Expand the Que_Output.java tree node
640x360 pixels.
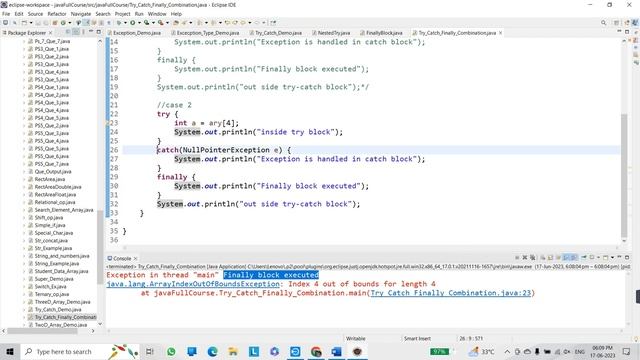coord(24,172)
